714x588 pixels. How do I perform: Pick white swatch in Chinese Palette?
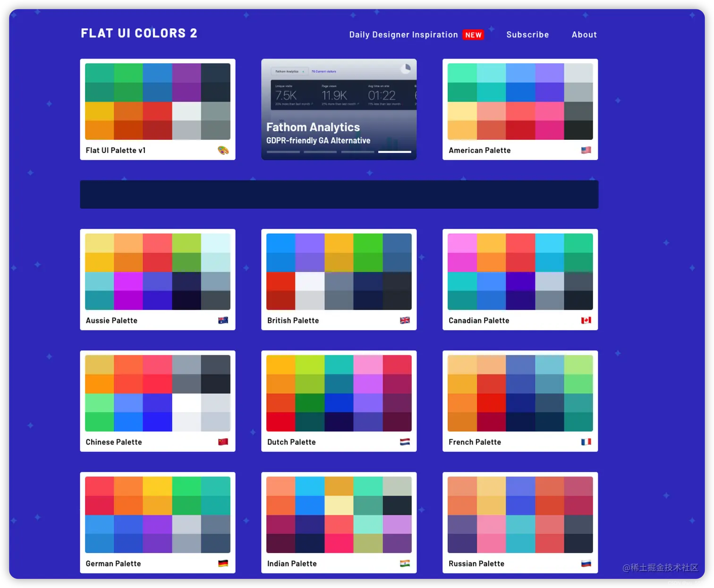click(187, 402)
